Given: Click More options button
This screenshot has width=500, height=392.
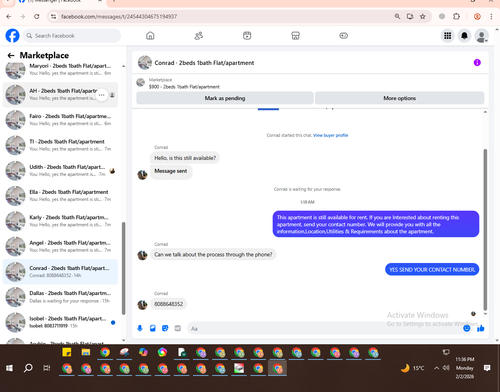Looking at the screenshot, I should coord(399,98).
